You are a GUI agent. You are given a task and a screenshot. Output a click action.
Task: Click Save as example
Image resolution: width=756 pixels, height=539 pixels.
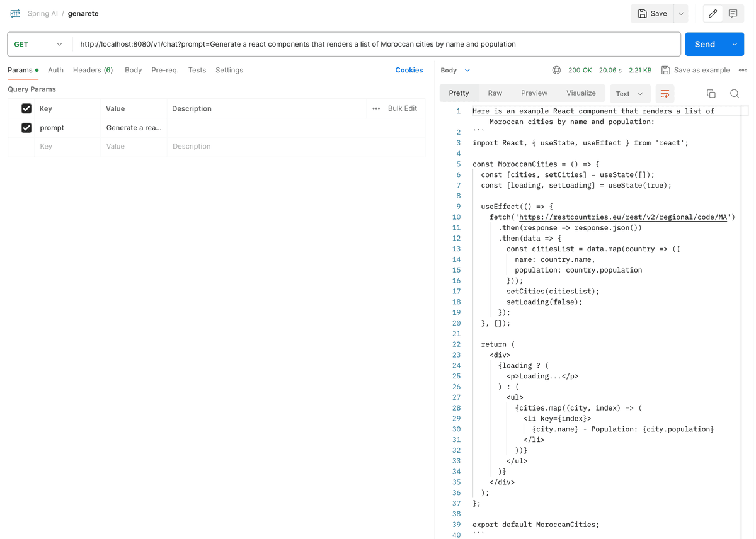tap(696, 71)
